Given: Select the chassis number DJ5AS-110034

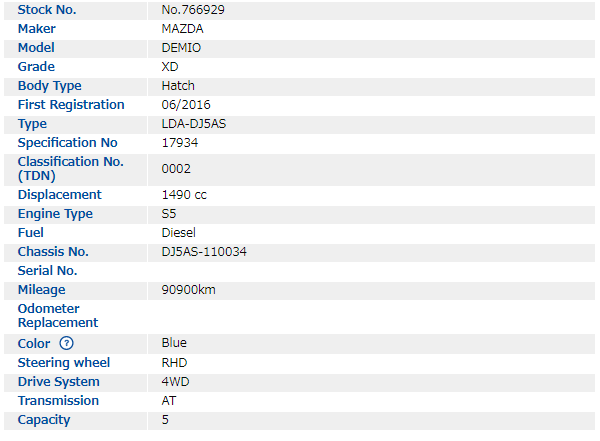Looking at the screenshot, I should (x=204, y=252).
